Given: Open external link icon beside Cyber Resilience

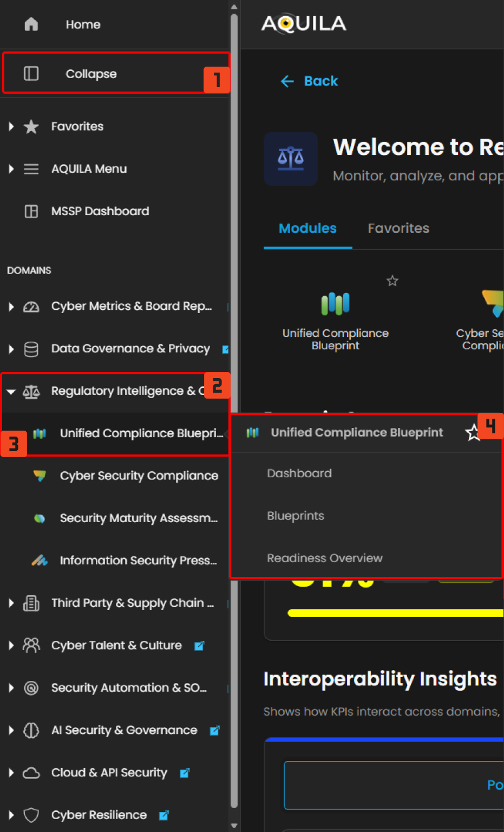Looking at the screenshot, I should click(x=164, y=815).
